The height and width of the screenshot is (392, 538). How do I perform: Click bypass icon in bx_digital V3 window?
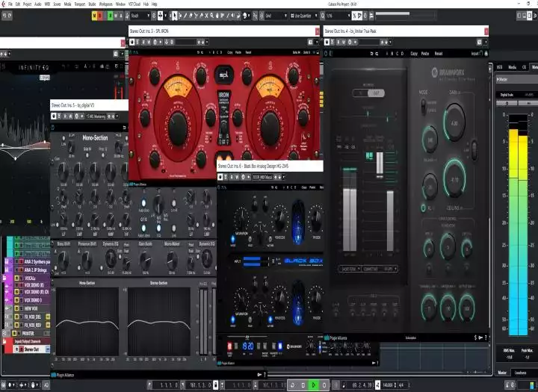click(54, 116)
